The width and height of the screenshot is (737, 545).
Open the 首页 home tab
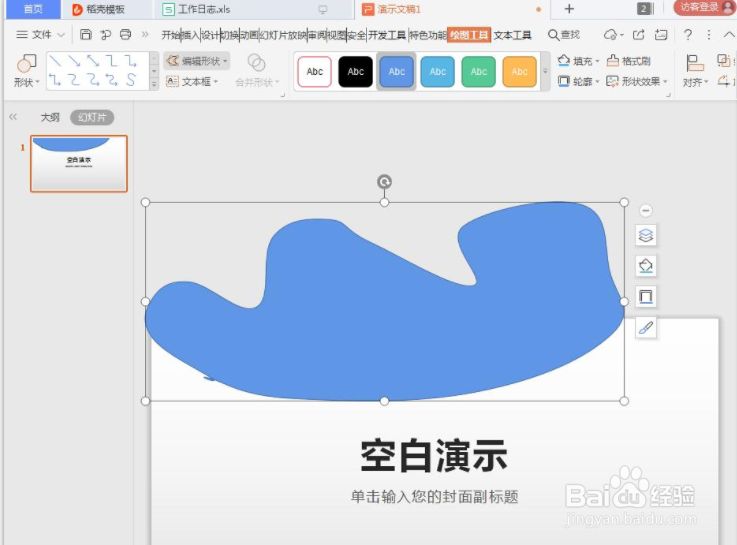coord(32,9)
